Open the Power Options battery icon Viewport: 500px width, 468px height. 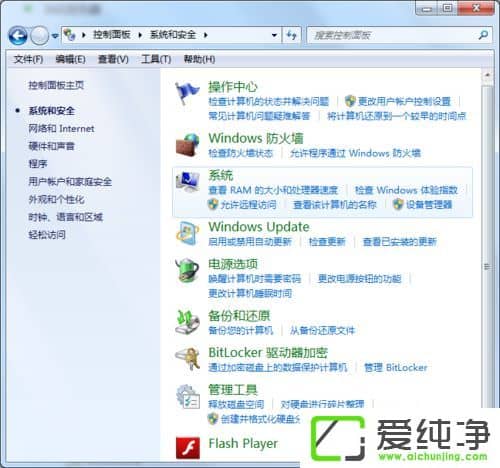[187, 270]
